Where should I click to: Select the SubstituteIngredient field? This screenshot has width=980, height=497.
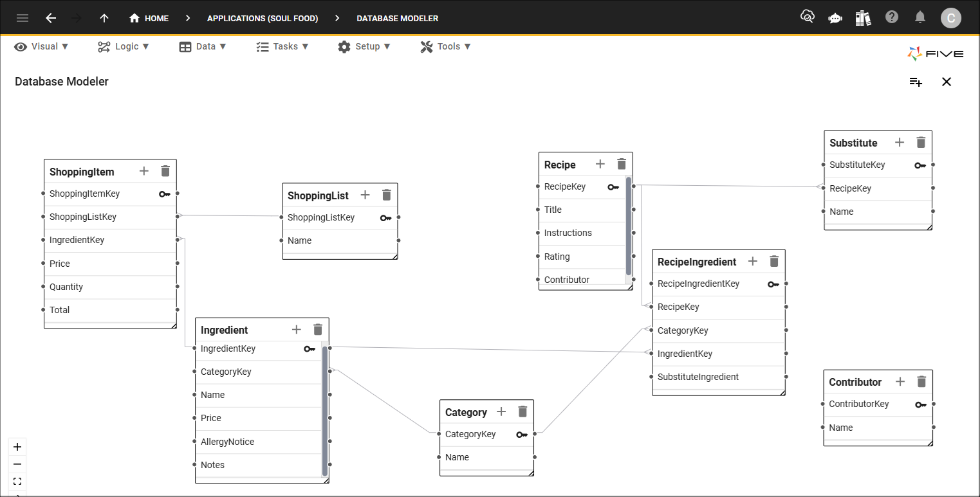coord(719,377)
